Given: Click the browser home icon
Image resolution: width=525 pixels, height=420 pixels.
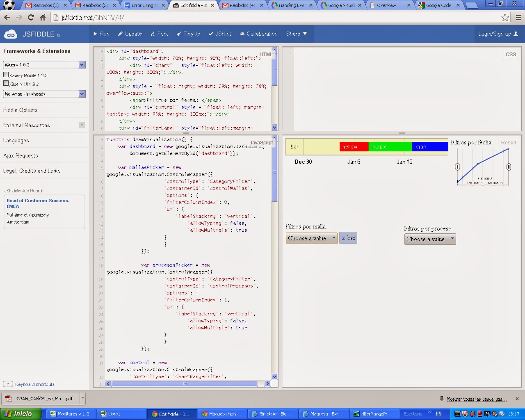Looking at the screenshot, I should pos(43,18).
